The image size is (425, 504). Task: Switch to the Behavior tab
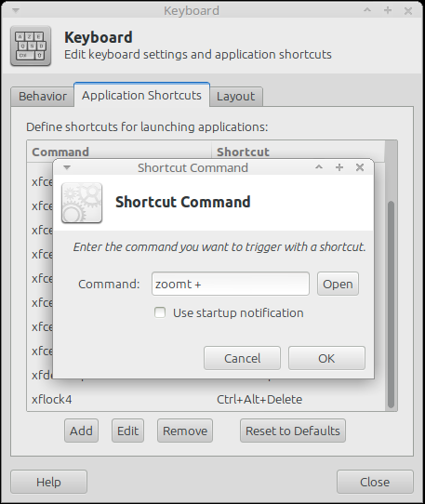43,96
